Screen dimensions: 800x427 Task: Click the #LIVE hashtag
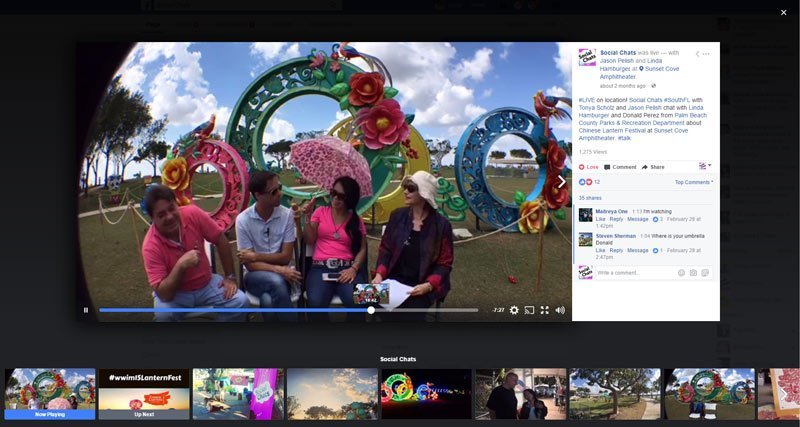point(587,100)
